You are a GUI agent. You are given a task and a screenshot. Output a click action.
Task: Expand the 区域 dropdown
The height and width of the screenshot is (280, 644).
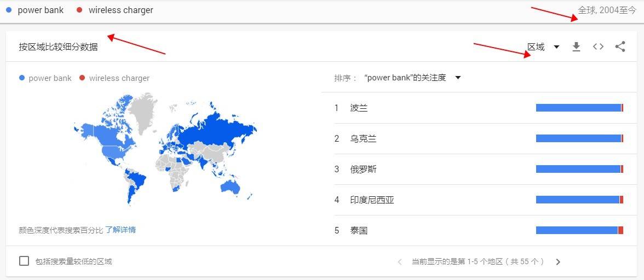(x=543, y=47)
